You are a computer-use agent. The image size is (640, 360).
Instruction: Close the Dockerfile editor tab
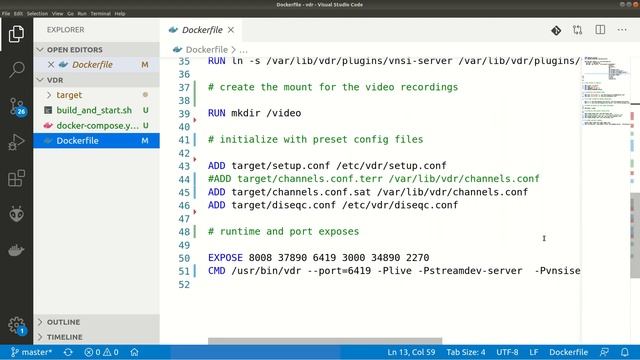tap(231, 30)
